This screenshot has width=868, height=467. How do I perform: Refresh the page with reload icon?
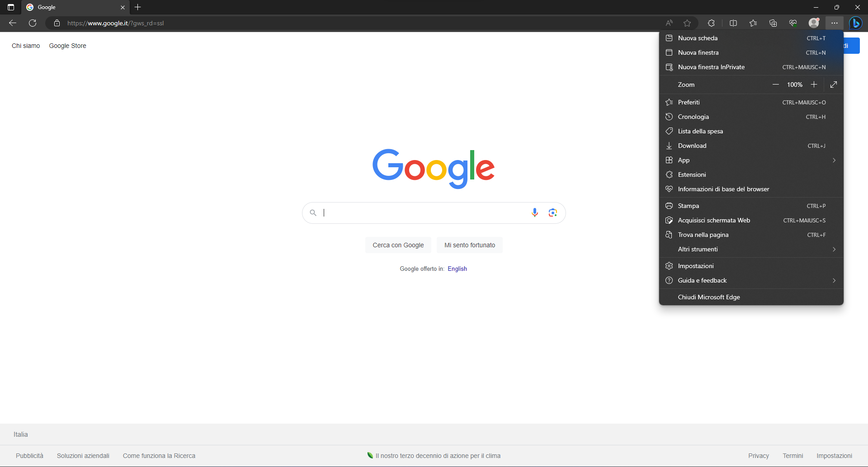(x=33, y=23)
